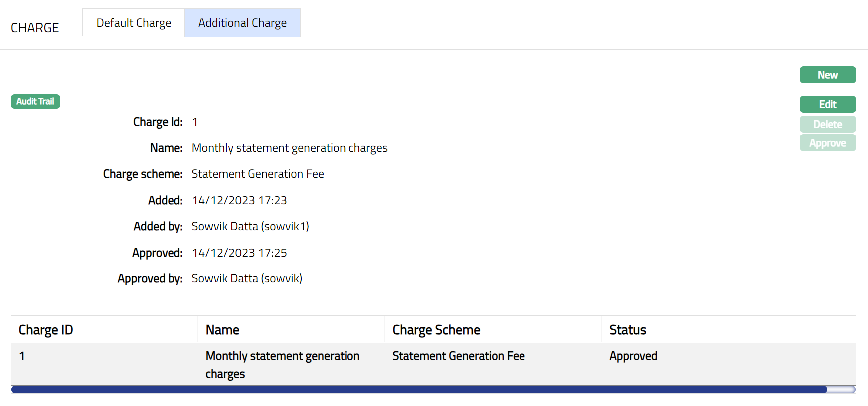868x406 pixels.
Task: Click the Status column header
Action: point(627,330)
